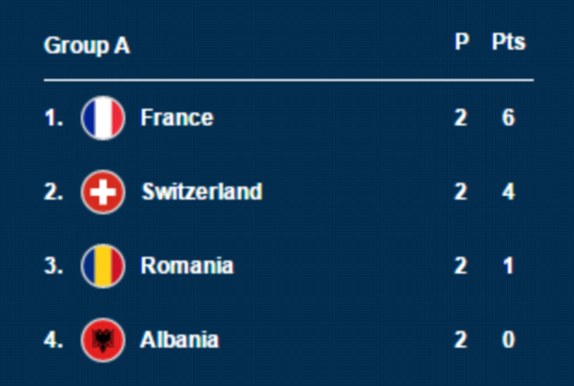
Task: Click the France flag icon
Action: pos(103,118)
